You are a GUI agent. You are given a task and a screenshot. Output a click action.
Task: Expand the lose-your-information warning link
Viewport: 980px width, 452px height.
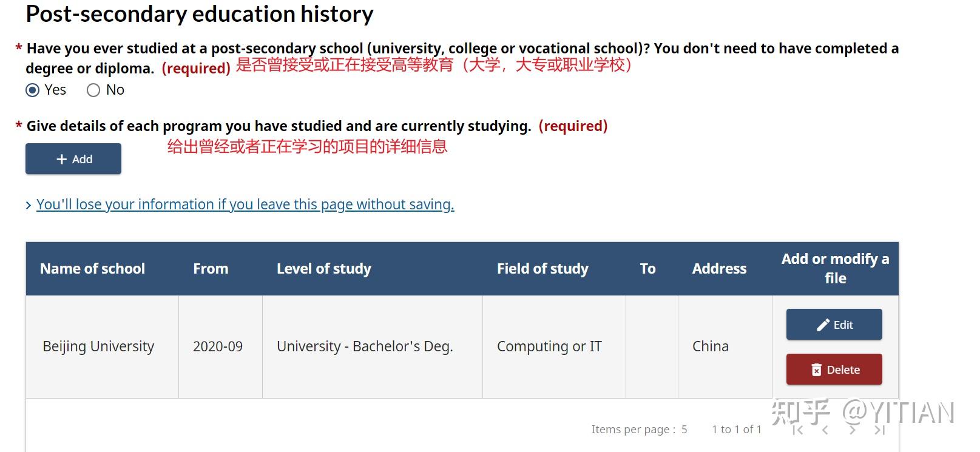coord(245,204)
